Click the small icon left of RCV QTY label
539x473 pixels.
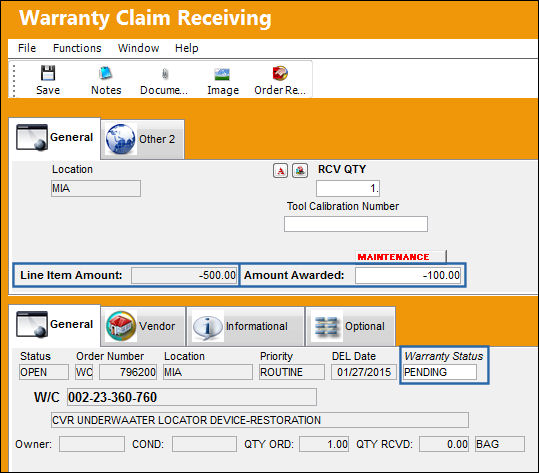(x=300, y=170)
